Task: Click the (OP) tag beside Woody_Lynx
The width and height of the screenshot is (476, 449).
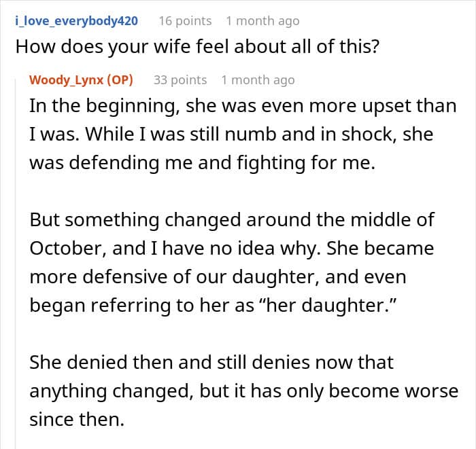Action: [x=120, y=79]
